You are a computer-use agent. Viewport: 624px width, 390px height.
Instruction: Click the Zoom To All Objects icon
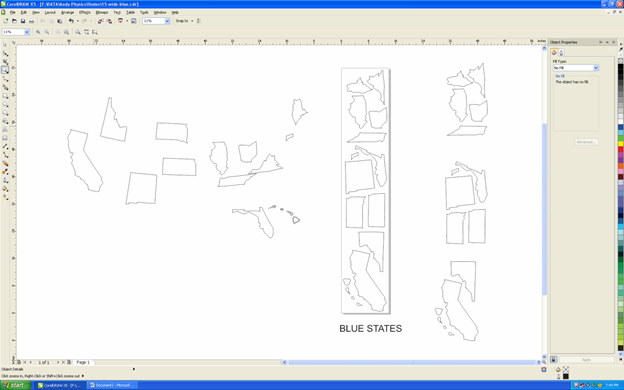(x=66, y=32)
